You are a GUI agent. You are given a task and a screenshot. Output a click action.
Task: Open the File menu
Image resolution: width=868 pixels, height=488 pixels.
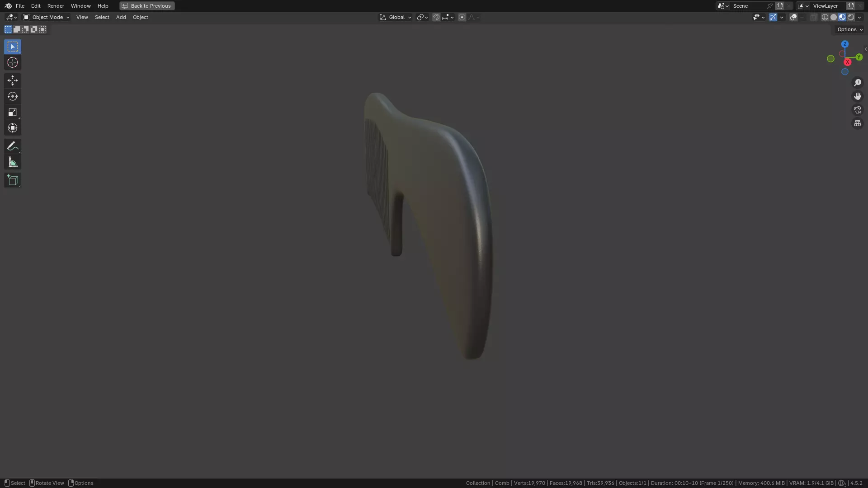click(x=20, y=6)
